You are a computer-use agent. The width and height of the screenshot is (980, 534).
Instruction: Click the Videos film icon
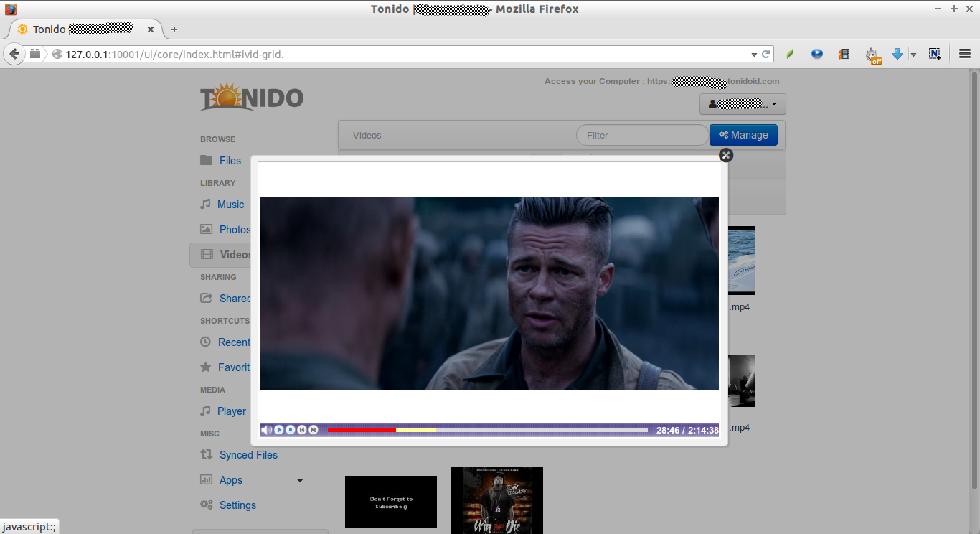207,254
